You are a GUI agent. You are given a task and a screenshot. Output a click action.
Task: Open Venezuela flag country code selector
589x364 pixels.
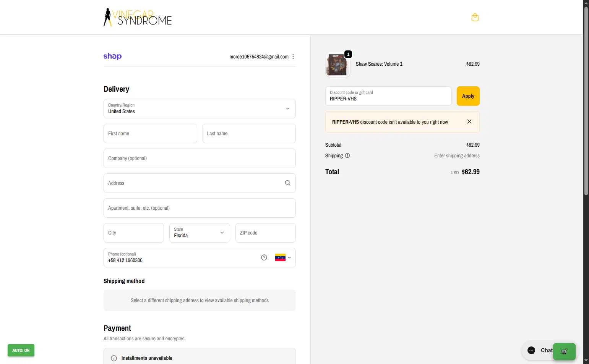[x=283, y=257]
